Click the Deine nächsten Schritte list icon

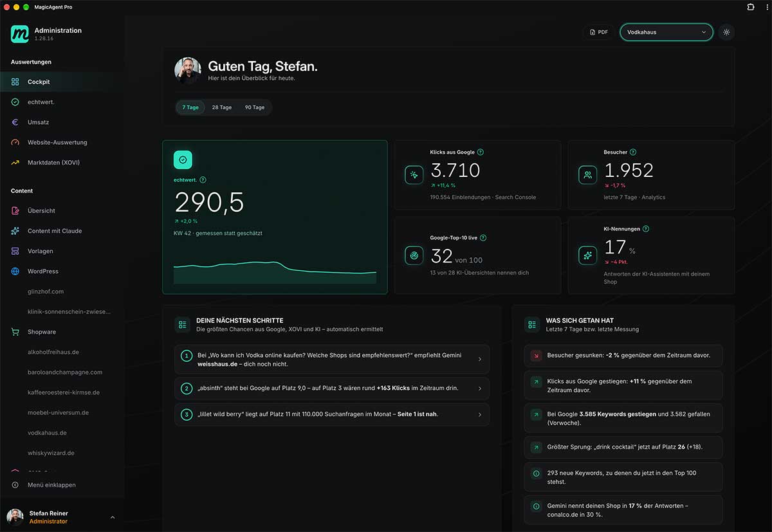click(183, 325)
